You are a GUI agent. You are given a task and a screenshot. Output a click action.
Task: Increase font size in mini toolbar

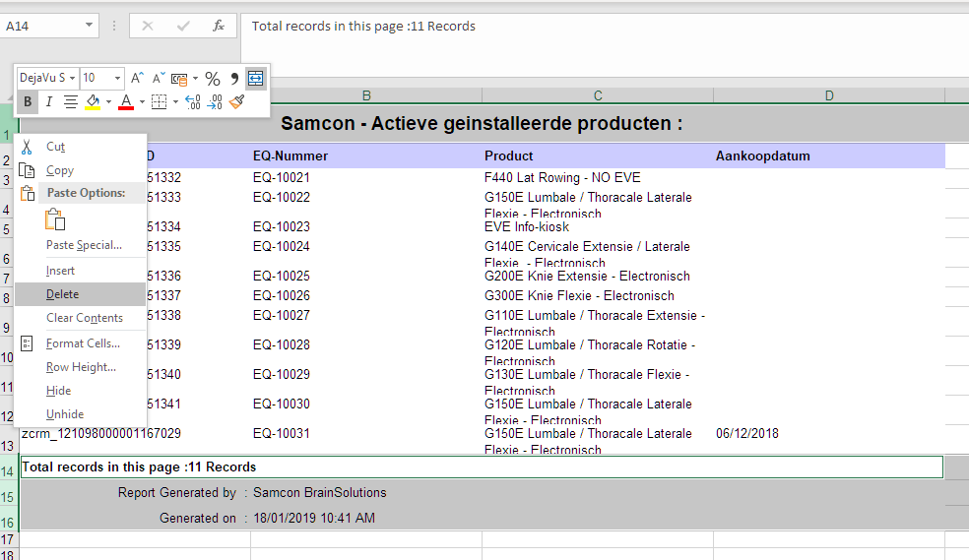(137, 78)
